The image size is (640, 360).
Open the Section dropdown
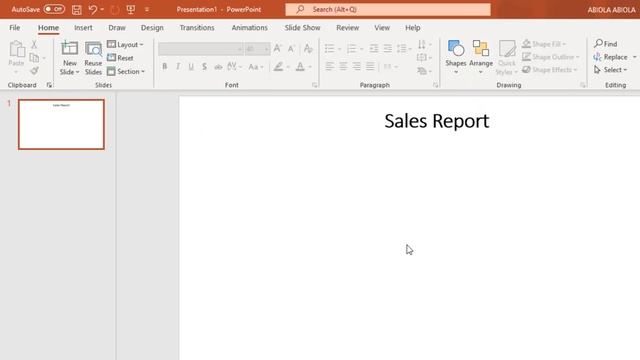(126, 71)
